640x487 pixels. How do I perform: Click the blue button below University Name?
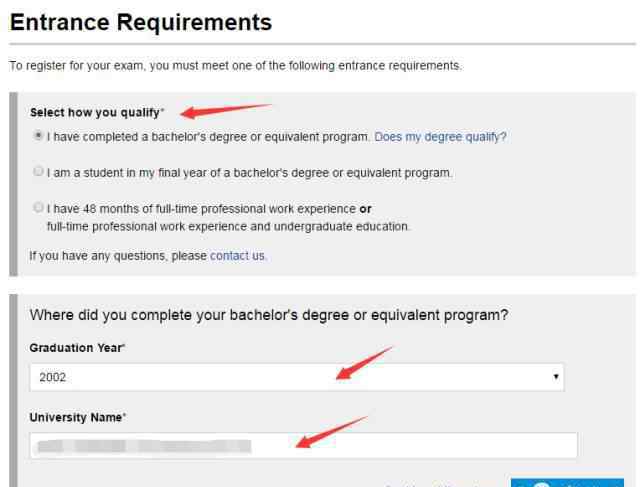tap(567, 483)
